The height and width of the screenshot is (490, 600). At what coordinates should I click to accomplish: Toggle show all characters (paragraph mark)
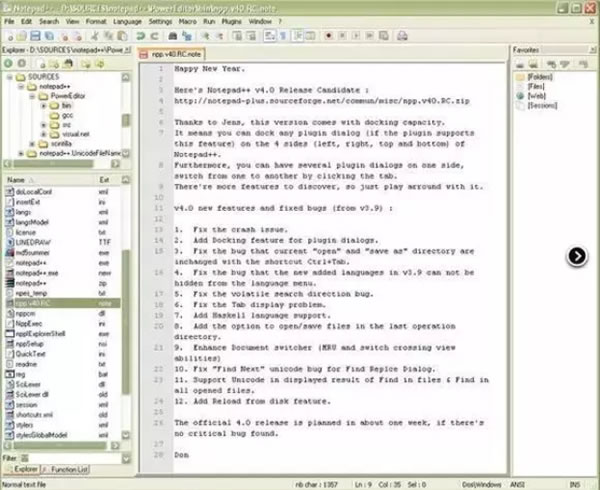tap(283, 36)
